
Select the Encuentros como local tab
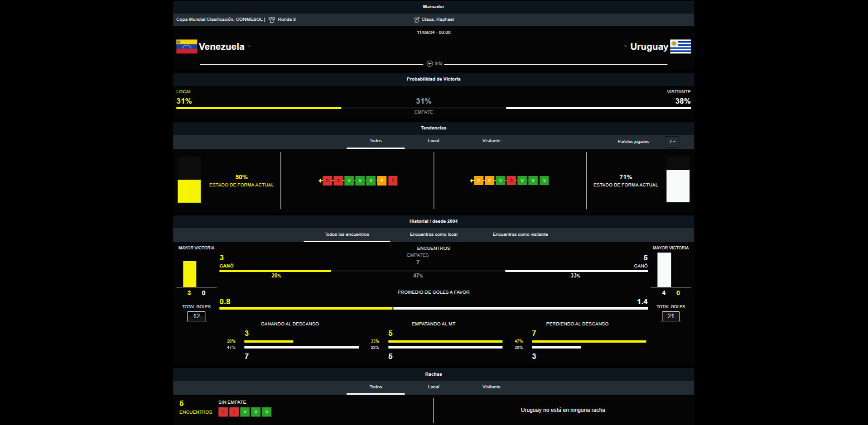click(434, 234)
